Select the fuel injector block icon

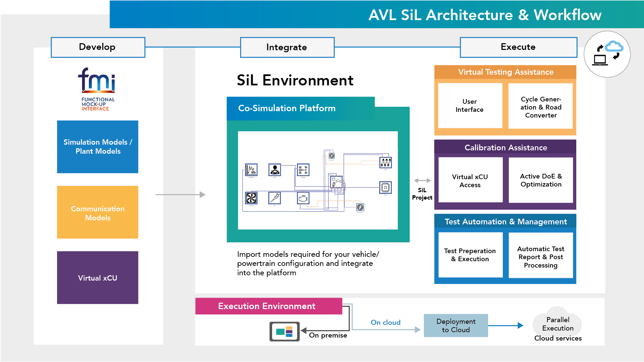click(275, 198)
